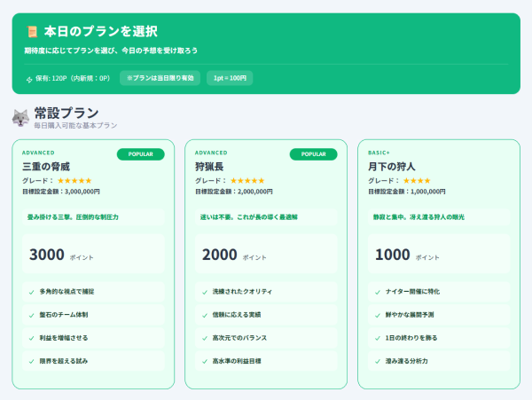This screenshot has width=532, height=400.
Task: Click the POPULAR badge on 狩猟長
Action: coord(314,154)
